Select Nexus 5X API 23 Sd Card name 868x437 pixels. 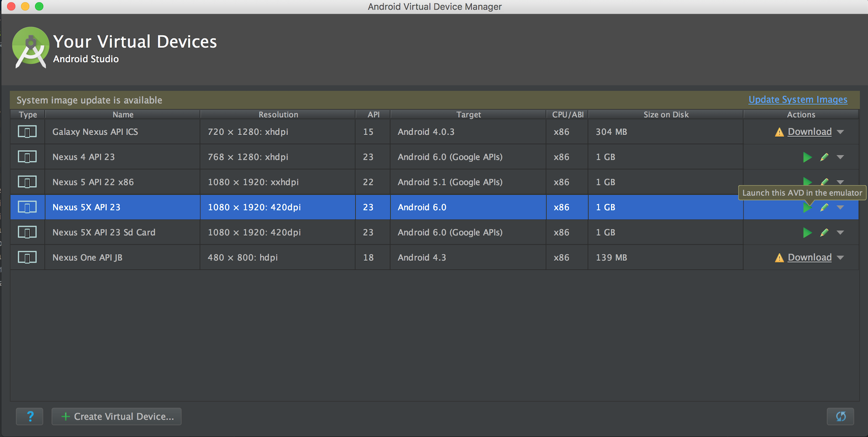tap(104, 233)
